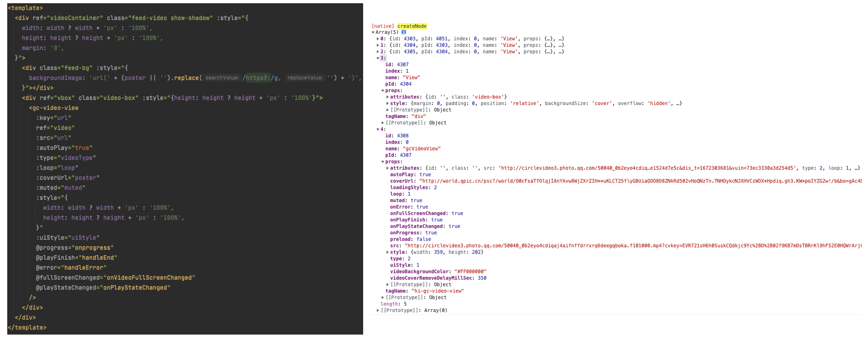
Task: Select the id: 4307 value
Action: (403, 64)
